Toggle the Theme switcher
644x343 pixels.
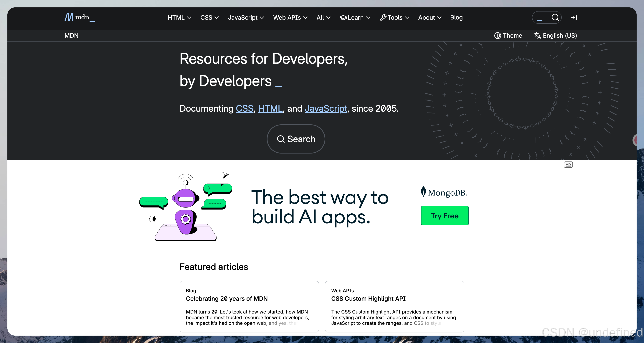point(508,35)
